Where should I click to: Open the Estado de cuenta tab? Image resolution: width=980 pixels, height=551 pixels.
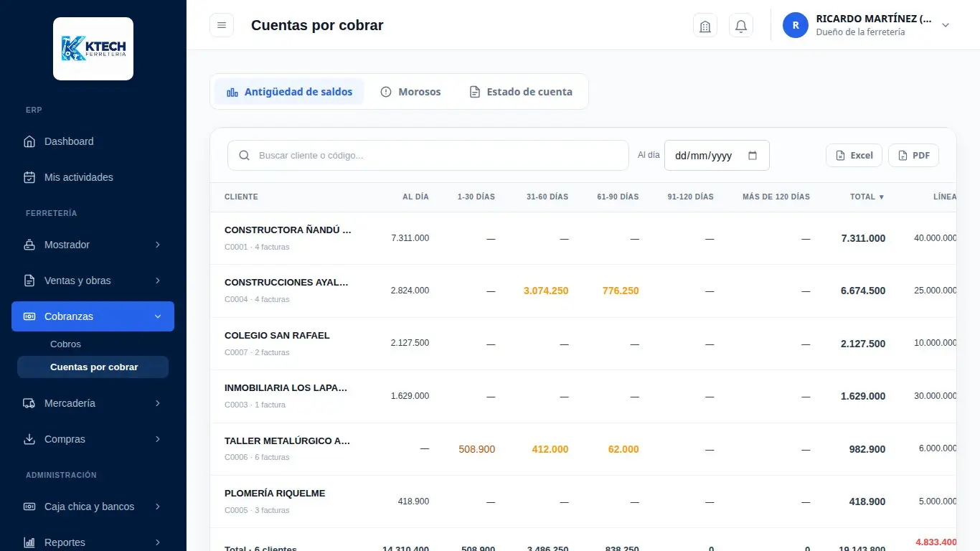tap(521, 92)
